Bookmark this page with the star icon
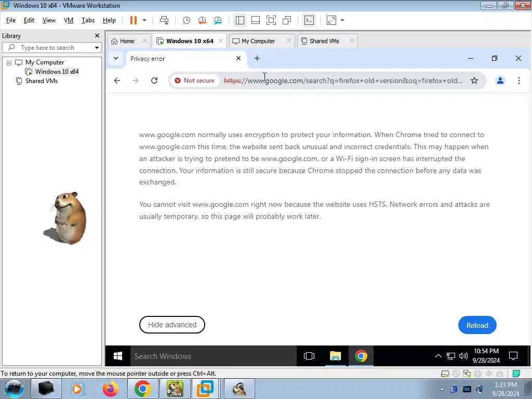This screenshot has height=399, width=532. tap(474, 81)
